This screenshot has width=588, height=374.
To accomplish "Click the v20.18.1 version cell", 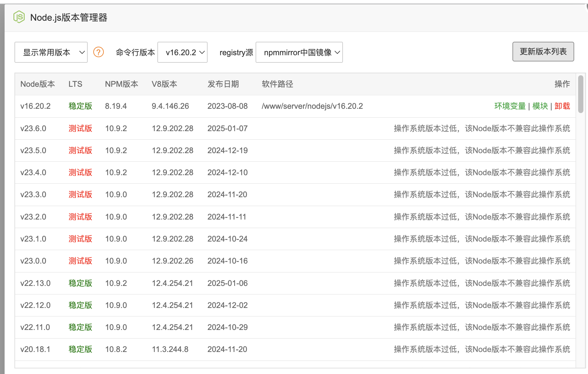I will 35,349.
